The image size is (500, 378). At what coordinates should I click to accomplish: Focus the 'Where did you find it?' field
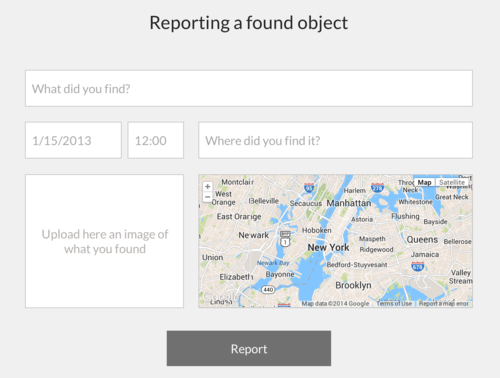[x=335, y=140]
